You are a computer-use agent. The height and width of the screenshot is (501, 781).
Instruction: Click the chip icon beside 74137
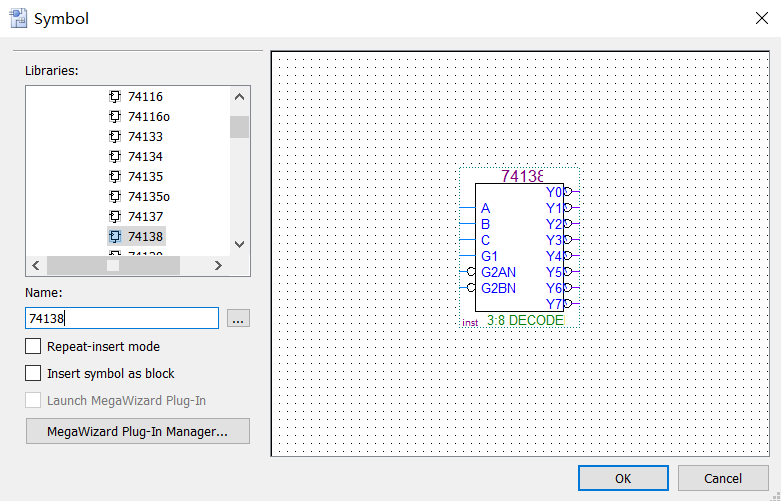(115, 217)
